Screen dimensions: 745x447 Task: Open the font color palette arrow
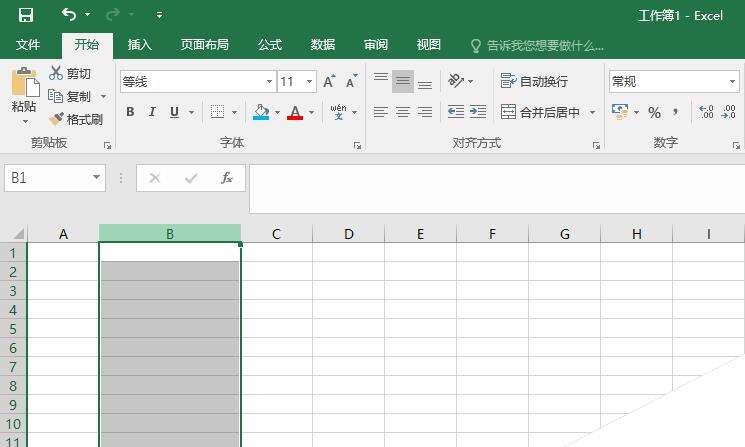[x=312, y=113]
